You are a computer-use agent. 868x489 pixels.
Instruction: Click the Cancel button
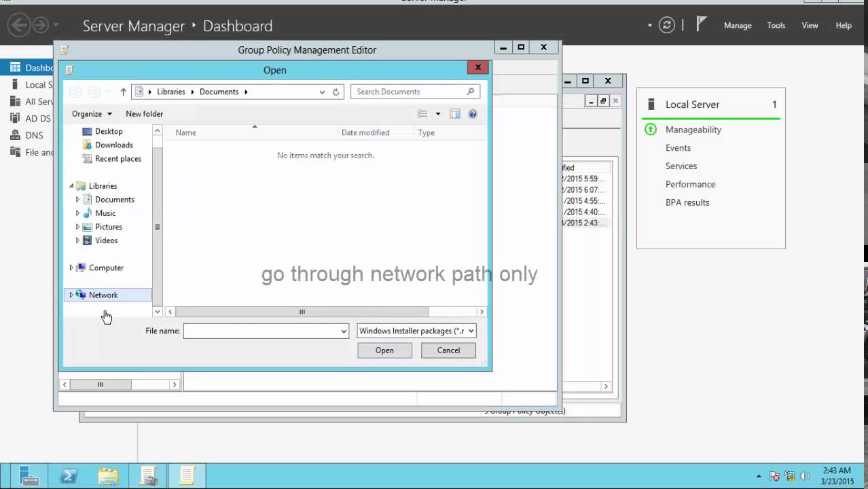point(448,350)
